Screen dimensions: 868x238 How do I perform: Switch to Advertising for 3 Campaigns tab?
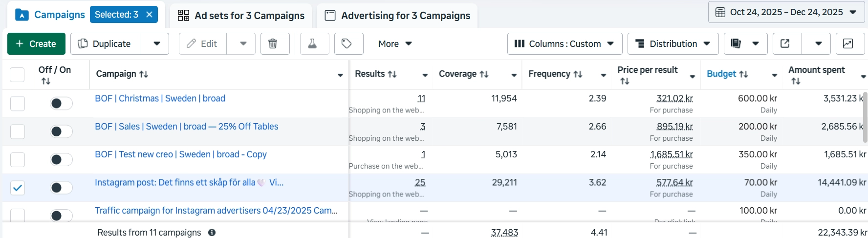pyautogui.click(x=397, y=16)
